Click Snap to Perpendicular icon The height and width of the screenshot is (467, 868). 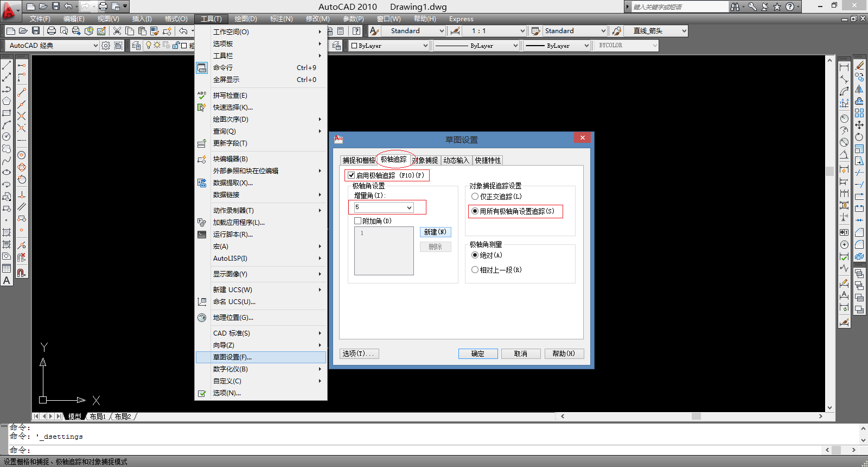tap(22, 195)
